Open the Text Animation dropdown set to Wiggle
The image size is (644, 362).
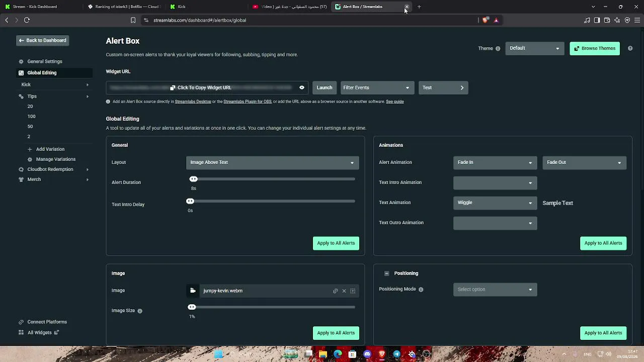(x=495, y=203)
